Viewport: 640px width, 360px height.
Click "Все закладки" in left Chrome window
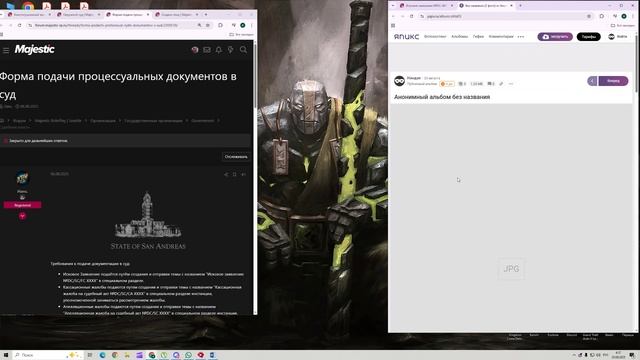(242, 35)
